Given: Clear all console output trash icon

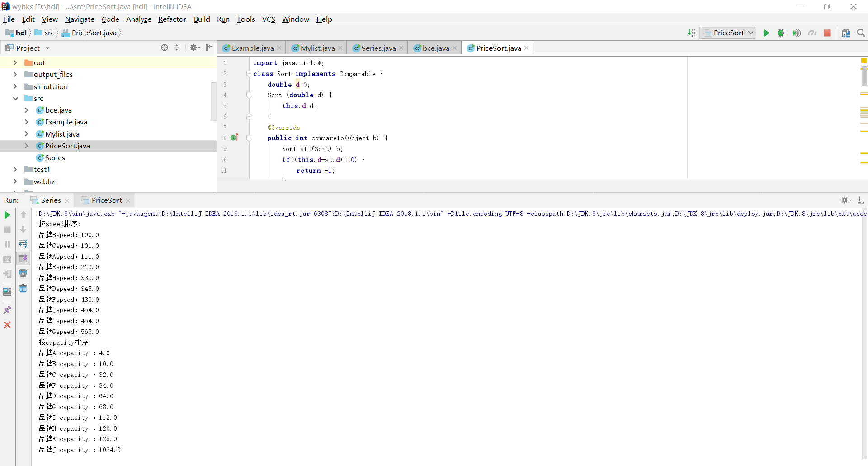Looking at the screenshot, I should pyautogui.click(x=23, y=288).
